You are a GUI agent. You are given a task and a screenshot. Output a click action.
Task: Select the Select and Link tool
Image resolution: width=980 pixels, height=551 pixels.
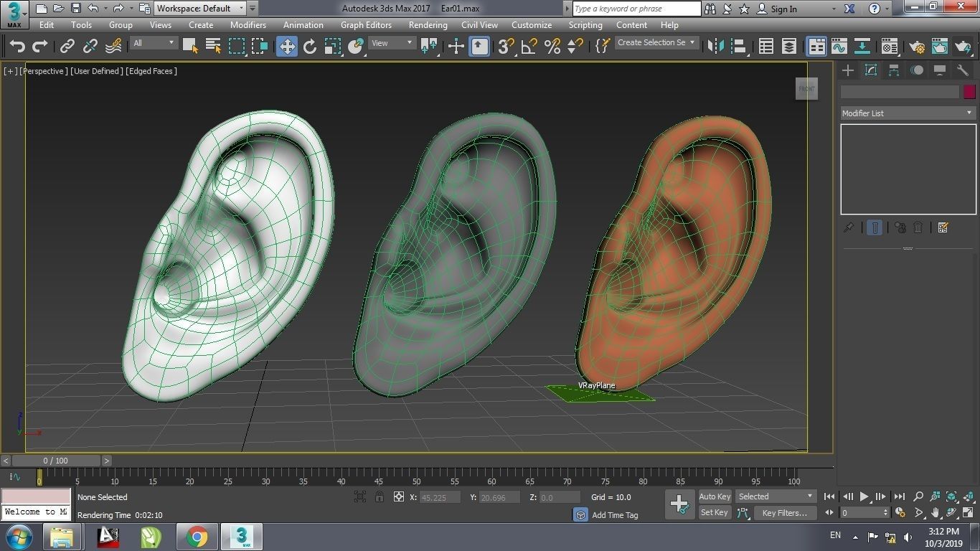click(67, 47)
